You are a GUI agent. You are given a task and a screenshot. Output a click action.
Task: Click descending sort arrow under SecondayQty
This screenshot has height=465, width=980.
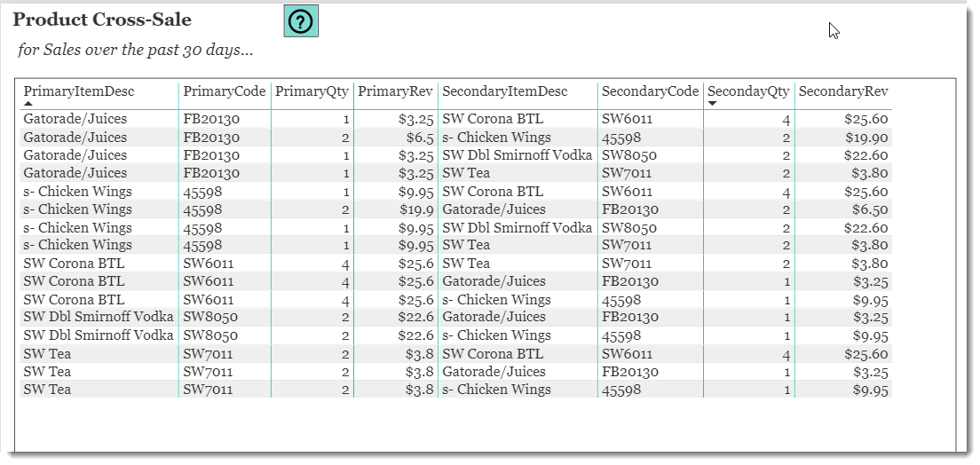713,103
